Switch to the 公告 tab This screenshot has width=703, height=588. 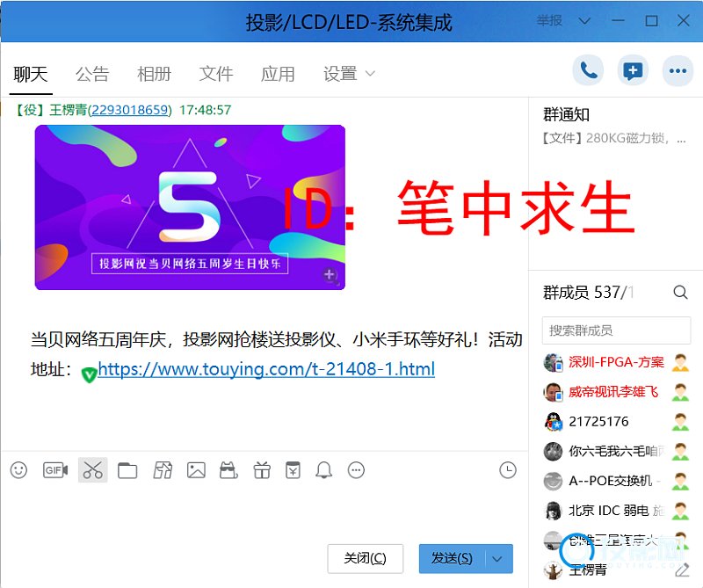[x=92, y=74]
